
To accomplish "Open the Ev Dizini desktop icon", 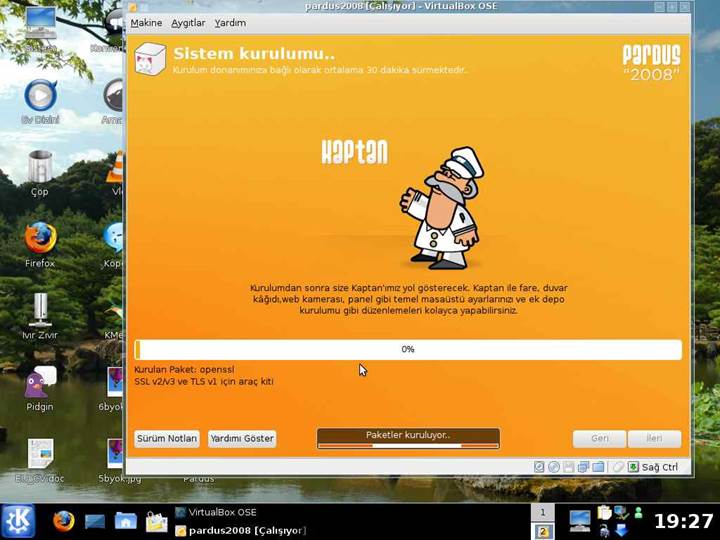I will pos(40,101).
